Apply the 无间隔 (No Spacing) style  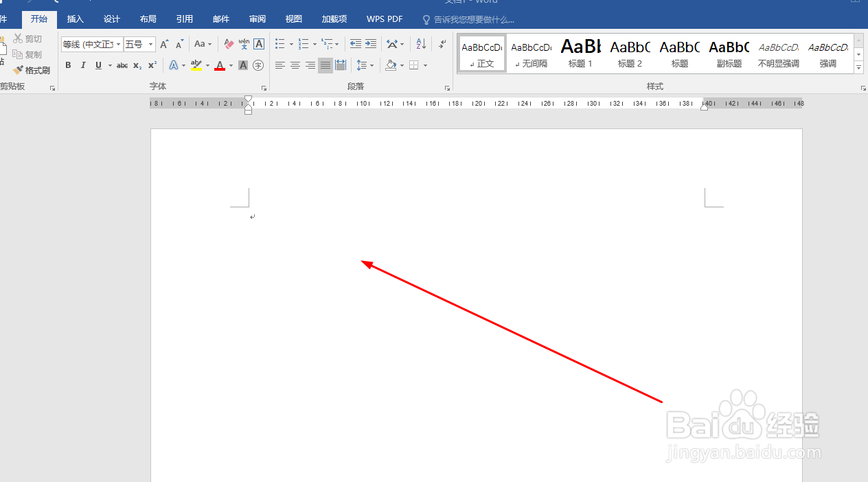tap(532, 54)
